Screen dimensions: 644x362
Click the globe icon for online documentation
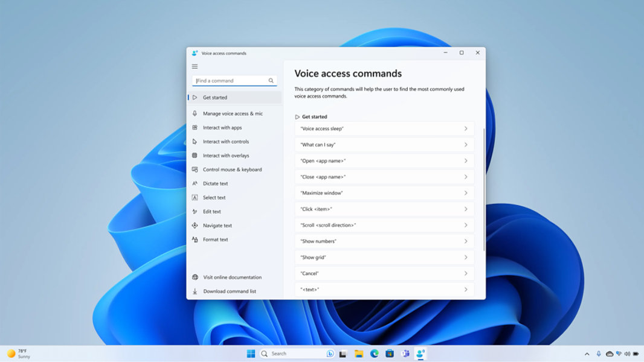tap(195, 277)
